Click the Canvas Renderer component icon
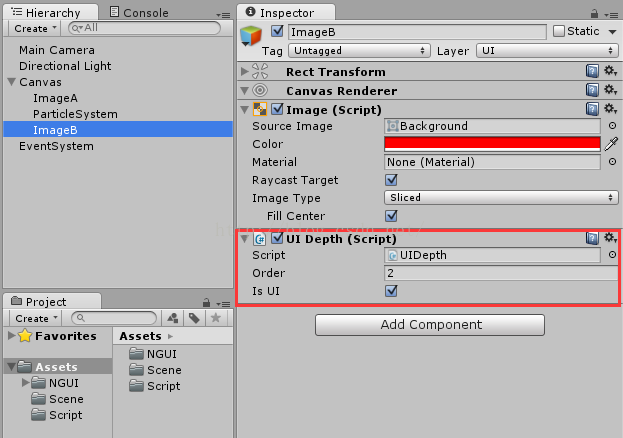 (260, 90)
